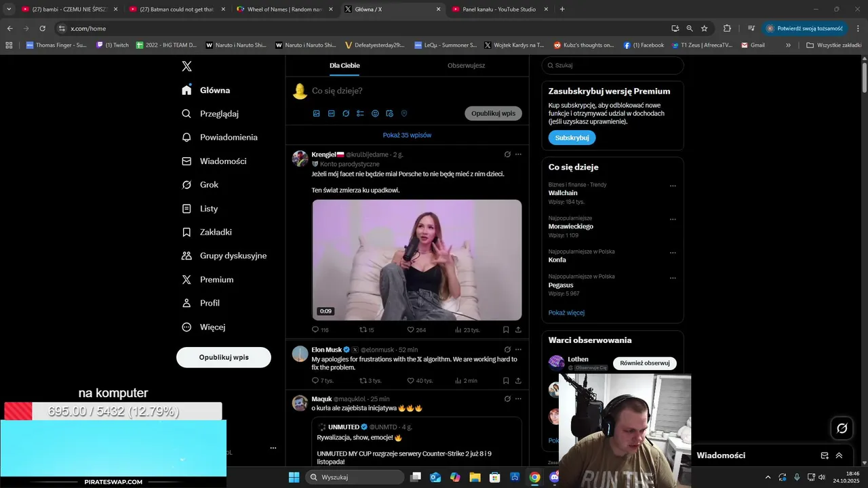
Task: Click the Subskrybuj Premium button
Action: (572, 138)
